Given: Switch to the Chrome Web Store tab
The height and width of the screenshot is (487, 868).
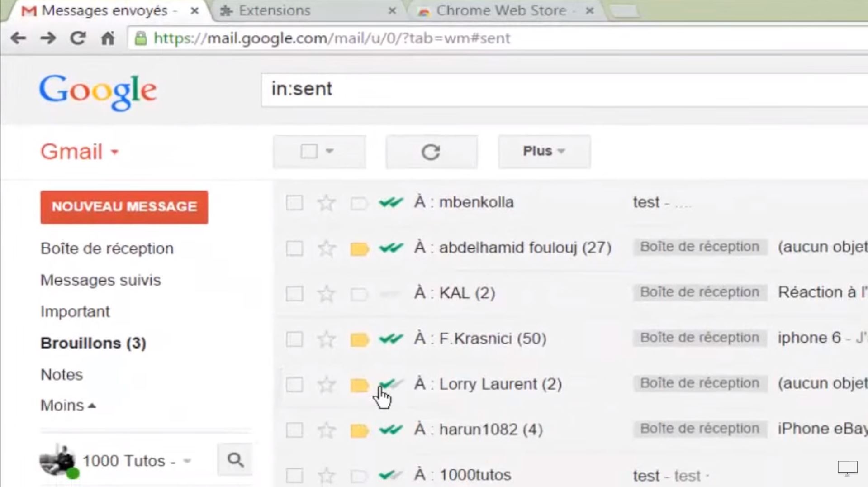Looking at the screenshot, I should [501, 10].
